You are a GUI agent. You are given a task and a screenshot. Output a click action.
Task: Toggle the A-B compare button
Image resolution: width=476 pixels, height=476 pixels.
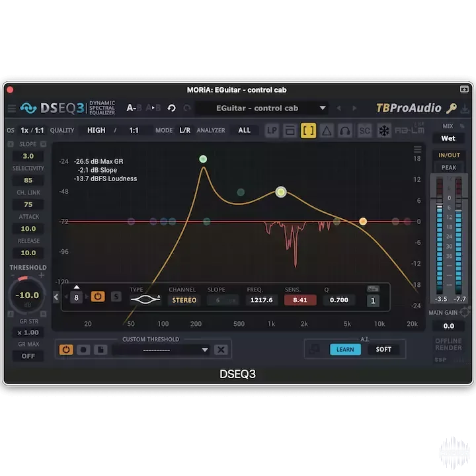coord(134,108)
